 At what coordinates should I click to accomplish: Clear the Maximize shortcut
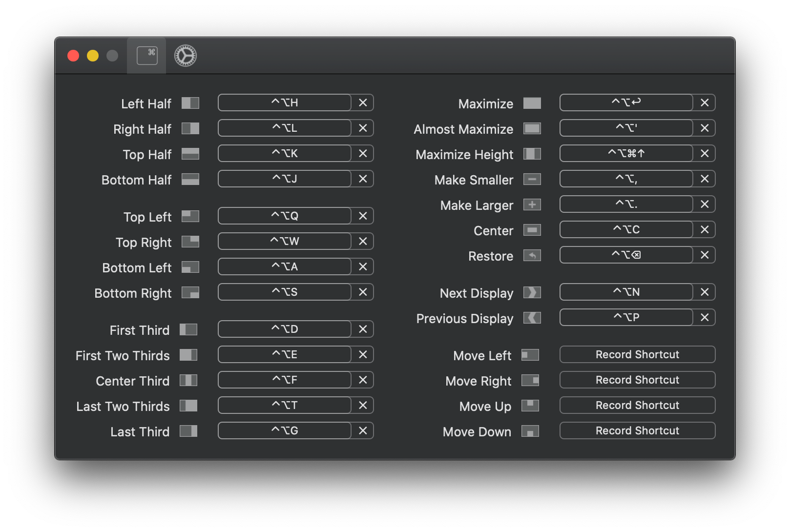click(705, 102)
